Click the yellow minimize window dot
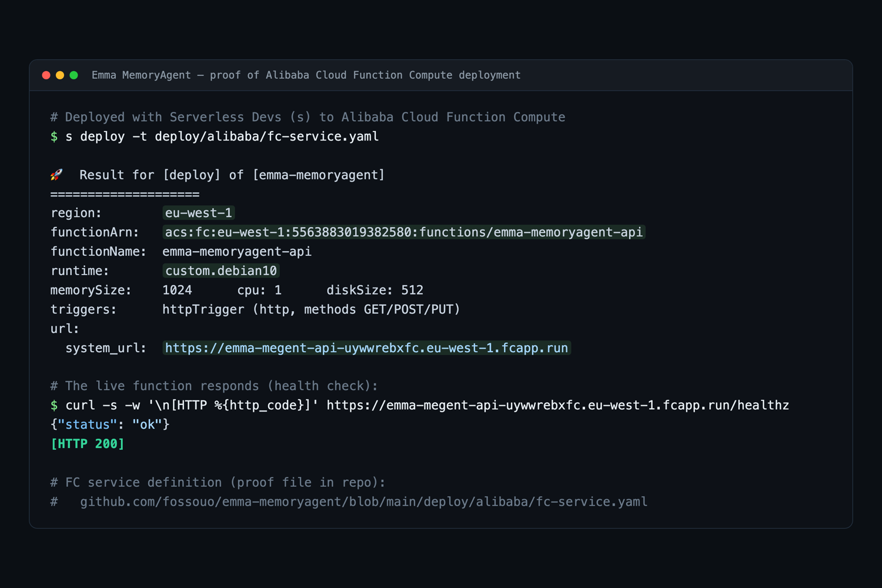This screenshot has width=882, height=588. tap(60, 75)
